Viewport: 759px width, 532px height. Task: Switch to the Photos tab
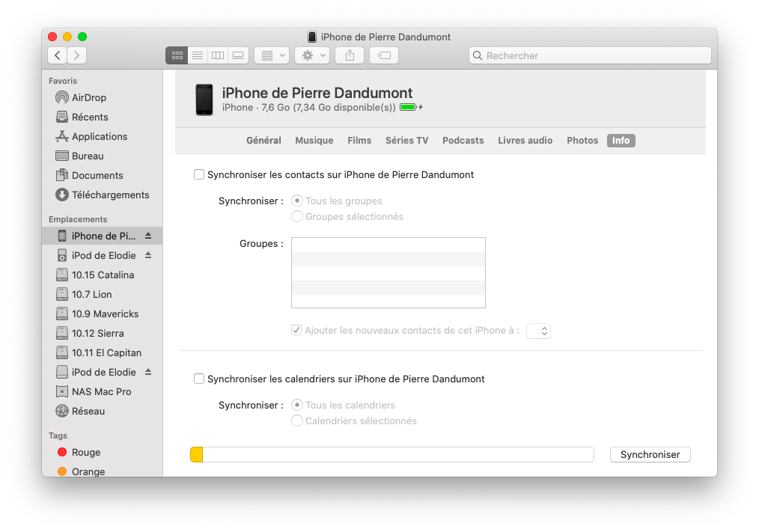(582, 141)
